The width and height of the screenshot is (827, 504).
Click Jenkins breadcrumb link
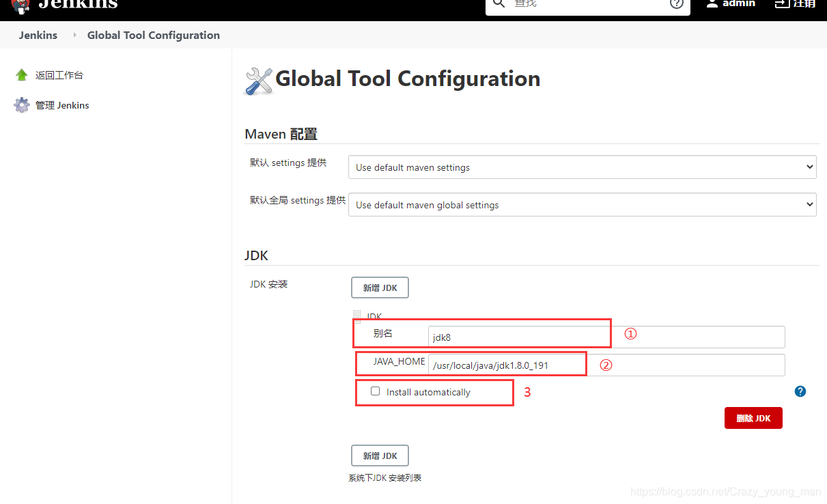[38, 35]
